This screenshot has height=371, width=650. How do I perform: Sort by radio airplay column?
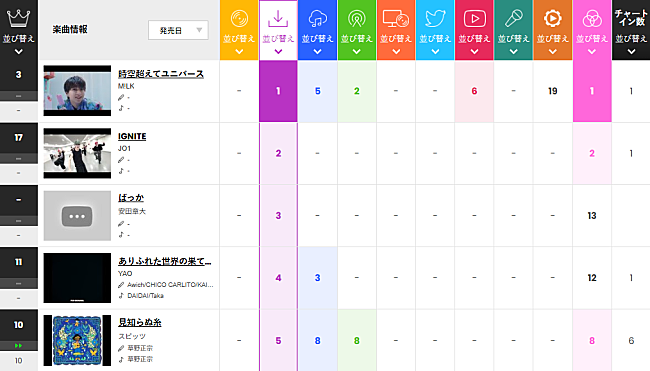click(x=357, y=44)
